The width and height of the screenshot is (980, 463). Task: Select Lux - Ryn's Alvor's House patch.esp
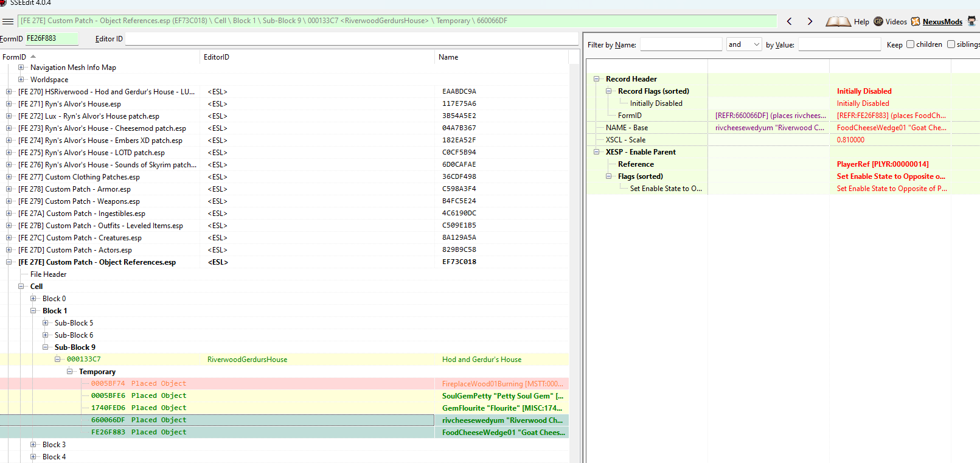click(284, 116)
